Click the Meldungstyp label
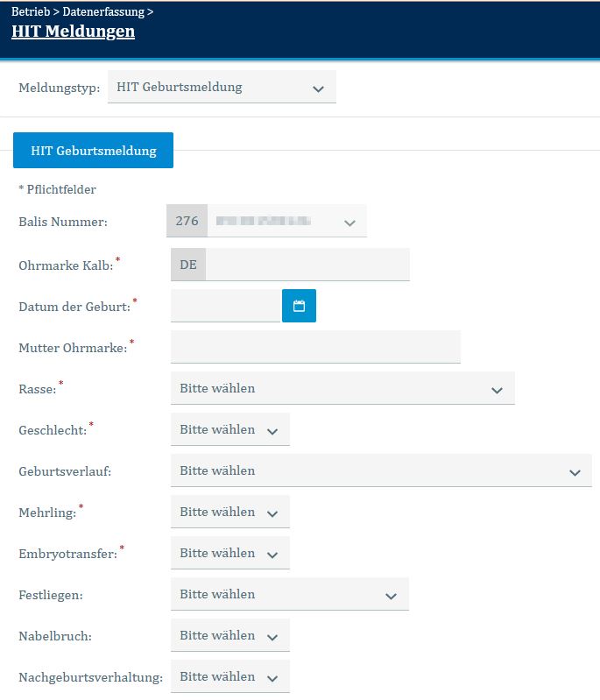This screenshot has height=700, width=600. (x=60, y=88)
